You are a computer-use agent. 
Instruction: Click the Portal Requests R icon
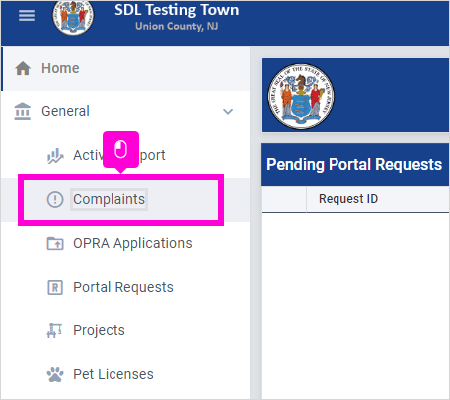coord(55,287)
